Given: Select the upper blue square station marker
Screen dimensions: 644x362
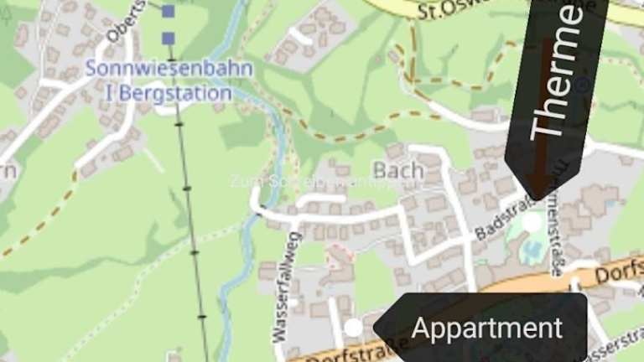Looking at the screenshot, I should click(168, 12).
